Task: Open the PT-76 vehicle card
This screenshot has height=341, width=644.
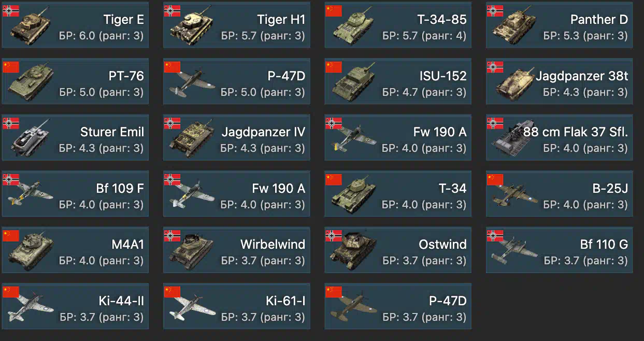Action: coord(75,81)
